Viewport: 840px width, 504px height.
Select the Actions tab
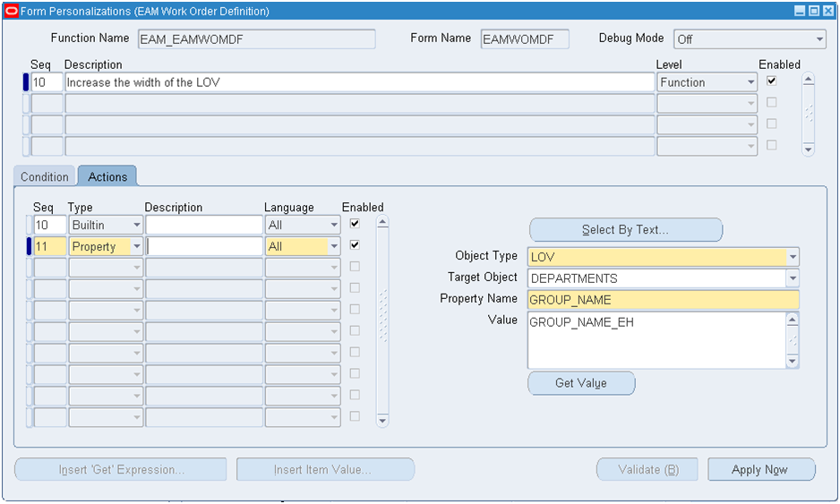point(107,177)
